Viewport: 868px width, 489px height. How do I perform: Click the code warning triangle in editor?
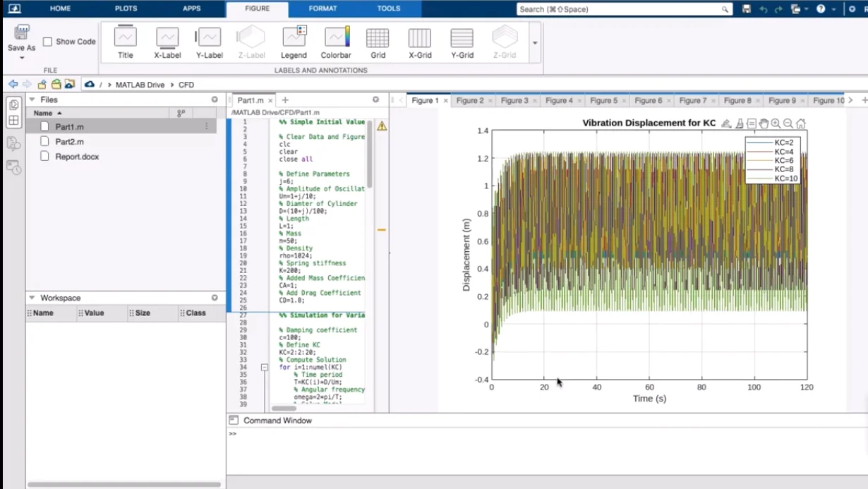point(382,126)
